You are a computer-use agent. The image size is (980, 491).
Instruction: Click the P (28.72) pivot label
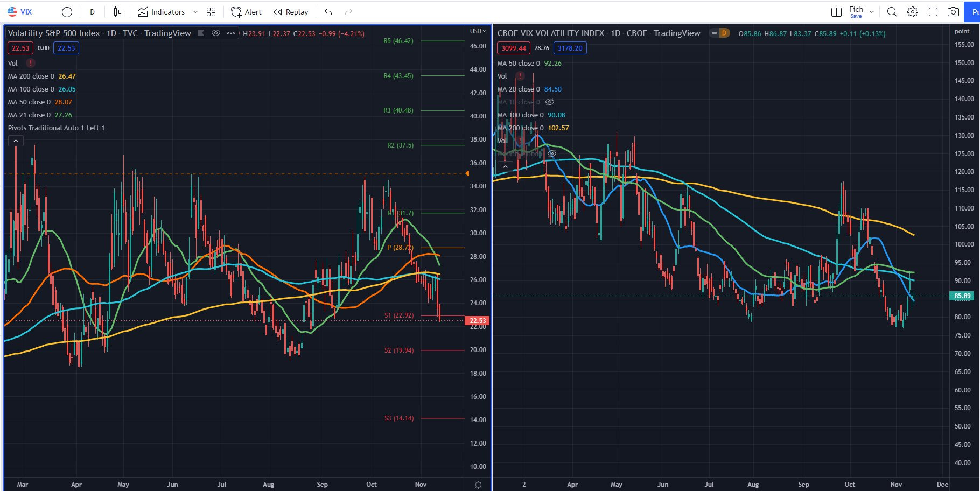400,248
